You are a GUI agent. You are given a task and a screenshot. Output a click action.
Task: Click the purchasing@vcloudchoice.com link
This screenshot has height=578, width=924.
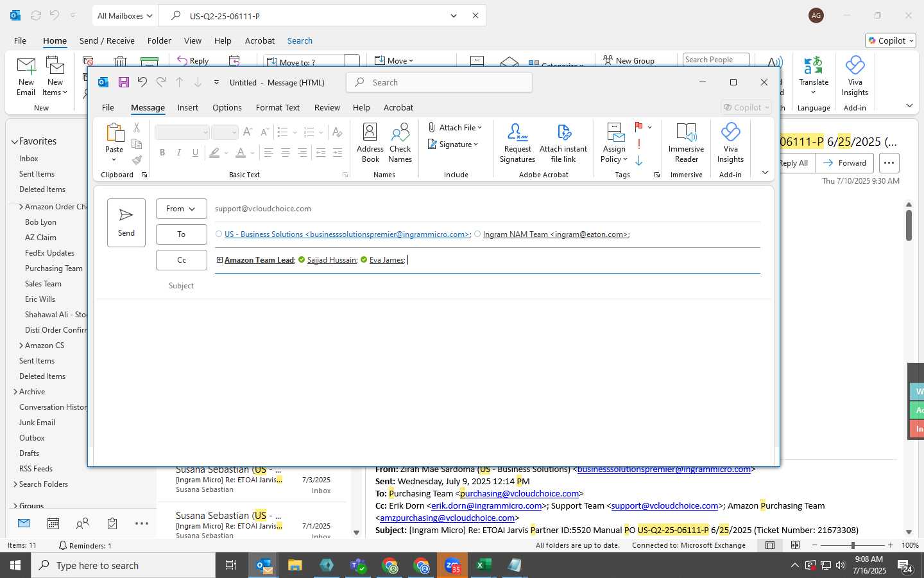(520, 494)
